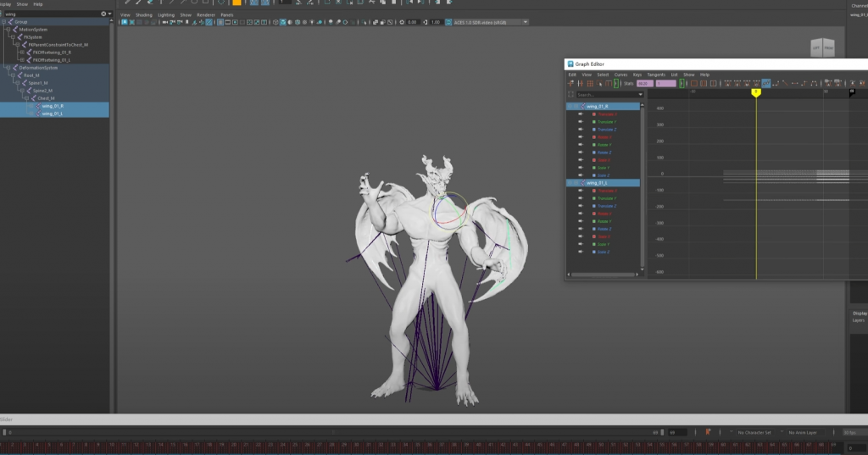The height and width of the screenshot is (455, 868).
Task: Toggle color management icon beside ACES dropdown
Action: (x=448, y=22)
